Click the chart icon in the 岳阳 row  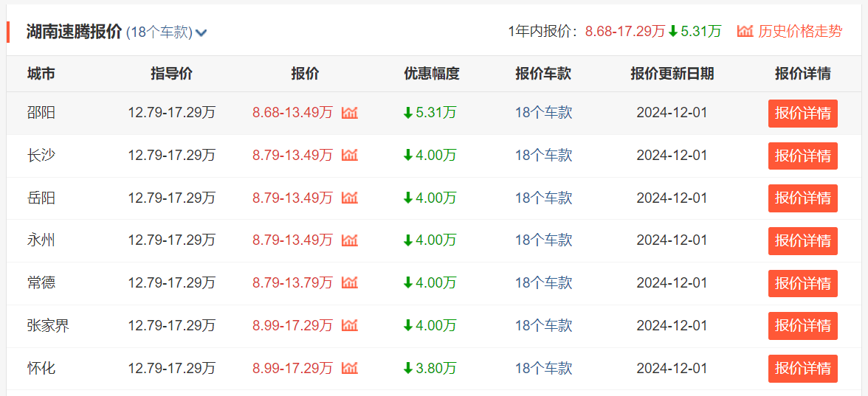(x=350, y=198)
